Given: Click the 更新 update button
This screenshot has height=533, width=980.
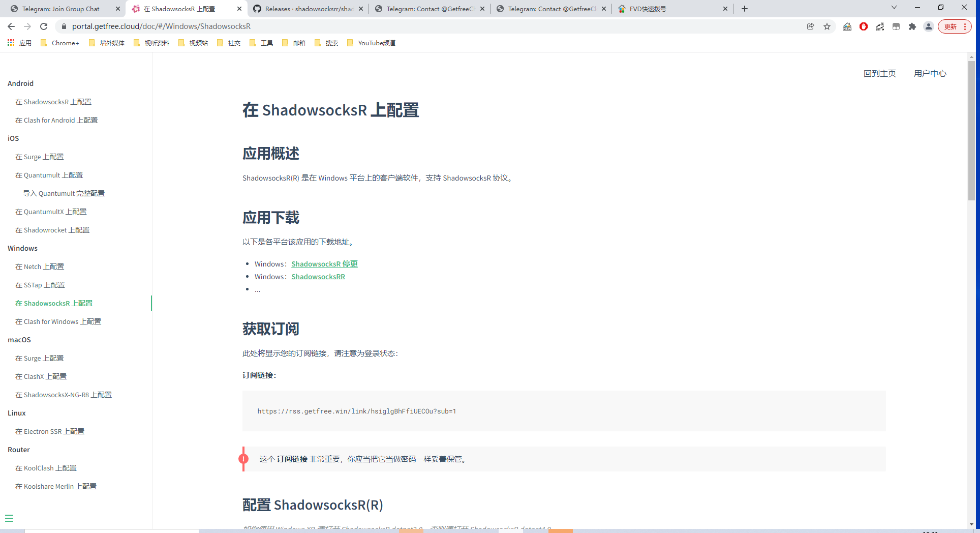Looking at the screenshot, I should pos(955,26).
